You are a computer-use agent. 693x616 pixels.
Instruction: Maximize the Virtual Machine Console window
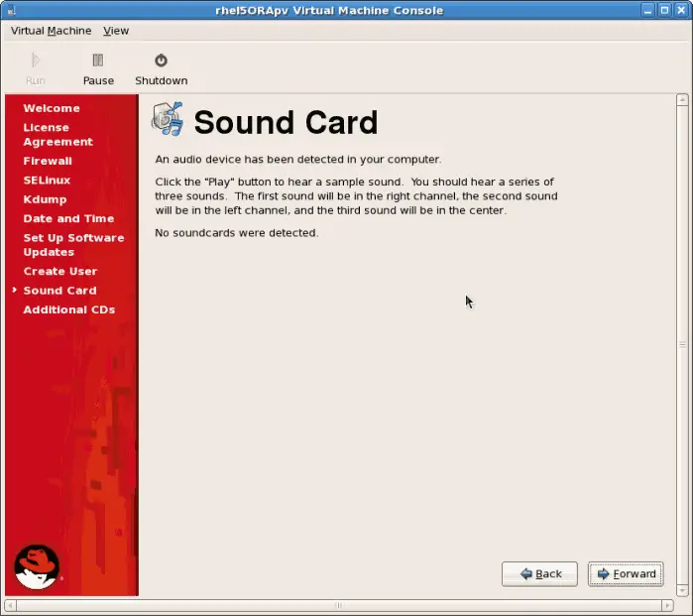(661, 10)
